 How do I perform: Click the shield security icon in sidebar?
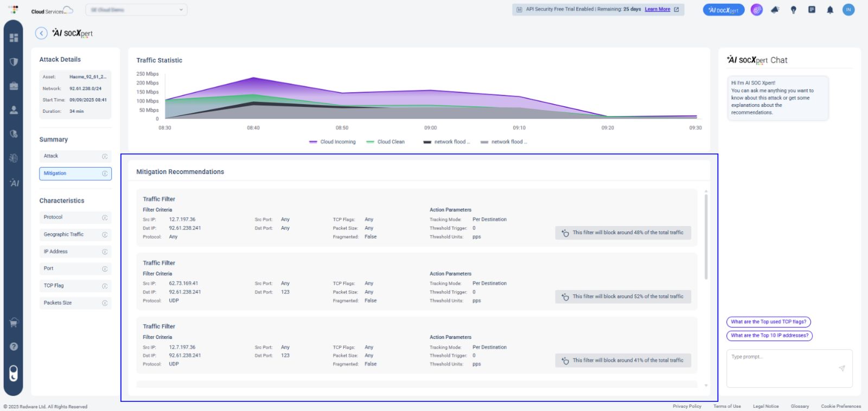click(x=14, y=62)
